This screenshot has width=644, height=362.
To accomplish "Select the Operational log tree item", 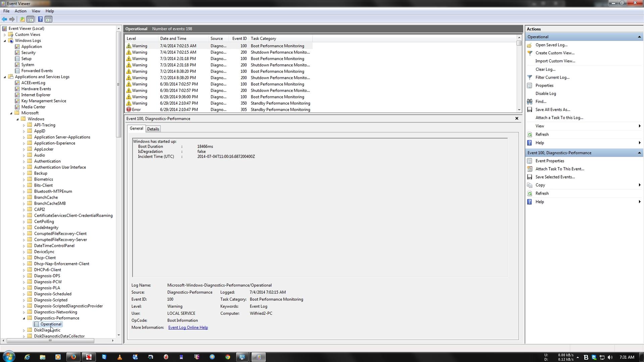I will [x=51, y=324].
